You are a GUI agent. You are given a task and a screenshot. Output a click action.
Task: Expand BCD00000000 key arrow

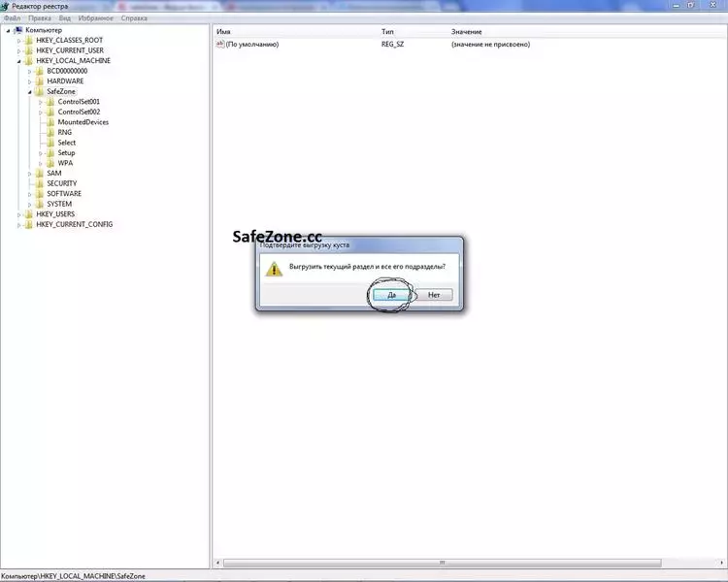(x=30, y=72)
